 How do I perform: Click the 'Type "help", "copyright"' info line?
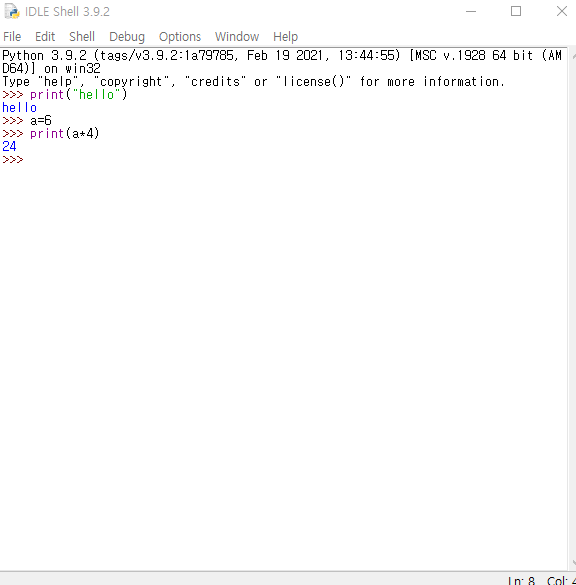pos(254,81)
